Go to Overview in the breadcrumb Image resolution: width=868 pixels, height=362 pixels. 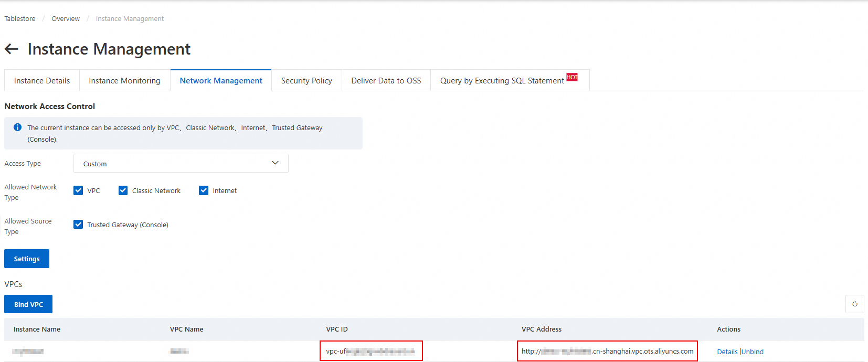[66, 18]
